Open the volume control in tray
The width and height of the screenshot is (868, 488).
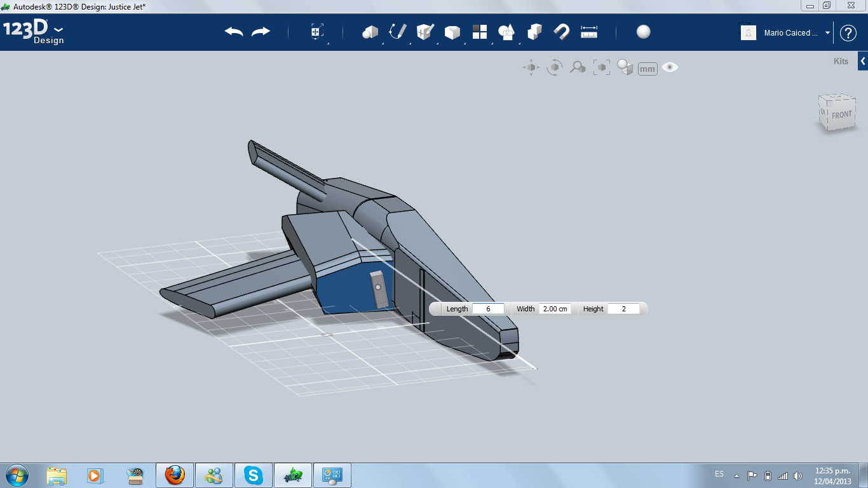[797, 475]
